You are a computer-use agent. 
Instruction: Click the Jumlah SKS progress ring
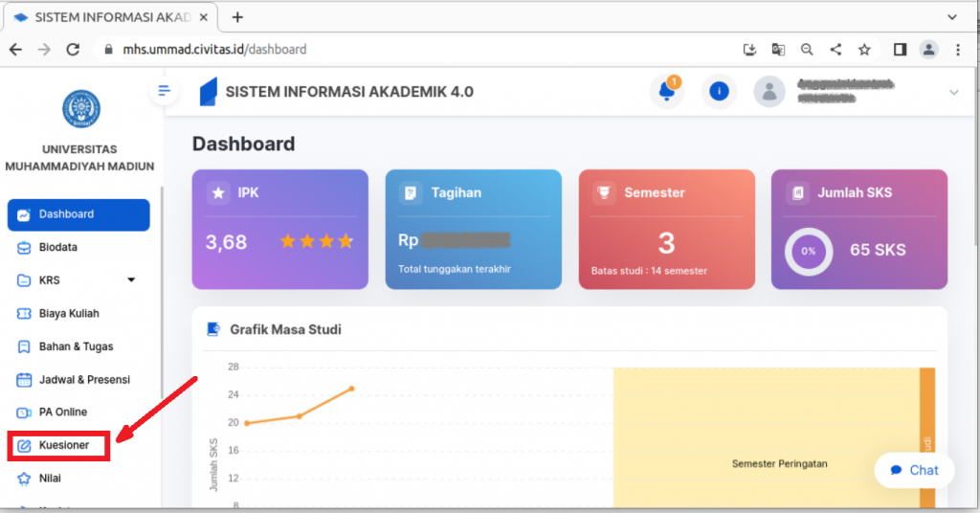click(809, 251)
